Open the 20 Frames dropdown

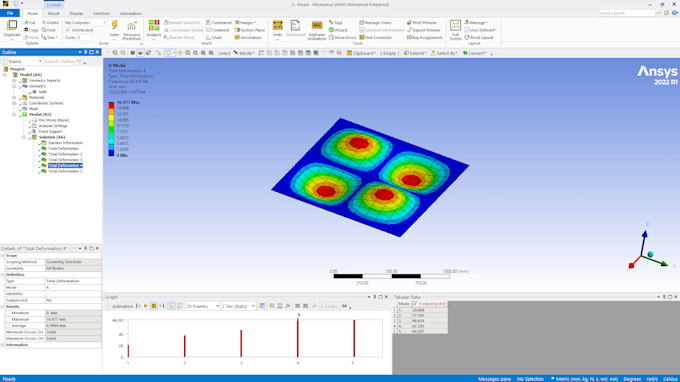tap(203, 306)
